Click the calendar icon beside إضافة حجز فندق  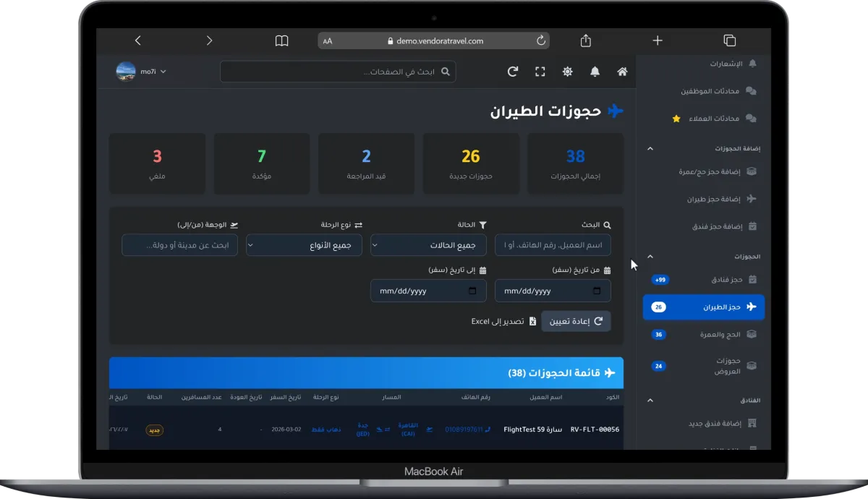(x=752, y=226)
